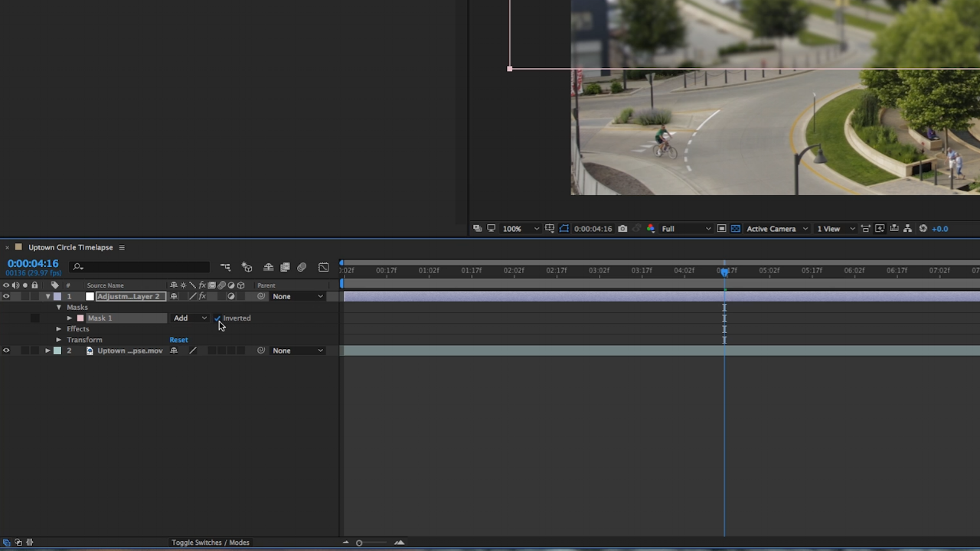Open the Graph Editor

click(x=324, y=267)
